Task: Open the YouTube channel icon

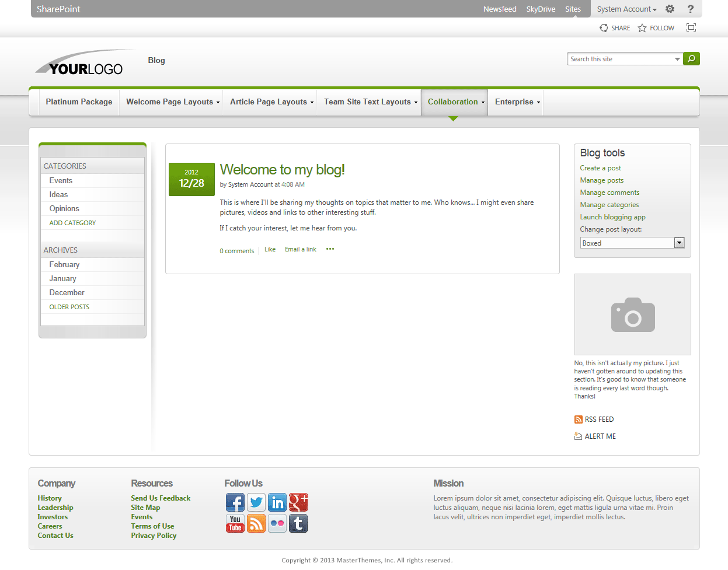Action: tap(235, 523)
